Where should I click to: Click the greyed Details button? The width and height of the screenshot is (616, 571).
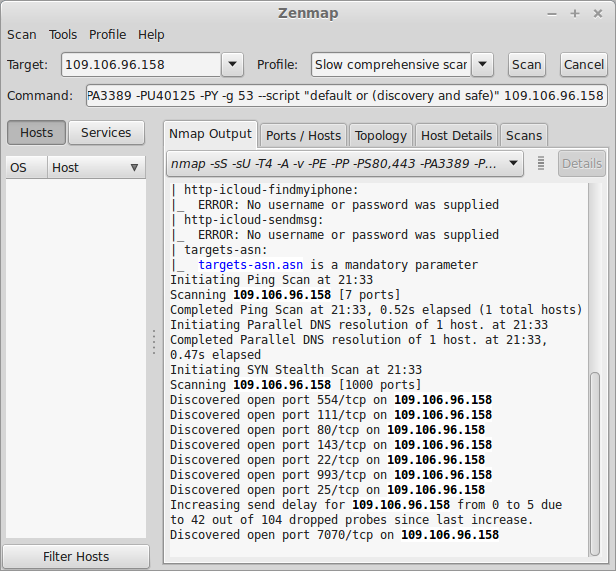point(582,163)
